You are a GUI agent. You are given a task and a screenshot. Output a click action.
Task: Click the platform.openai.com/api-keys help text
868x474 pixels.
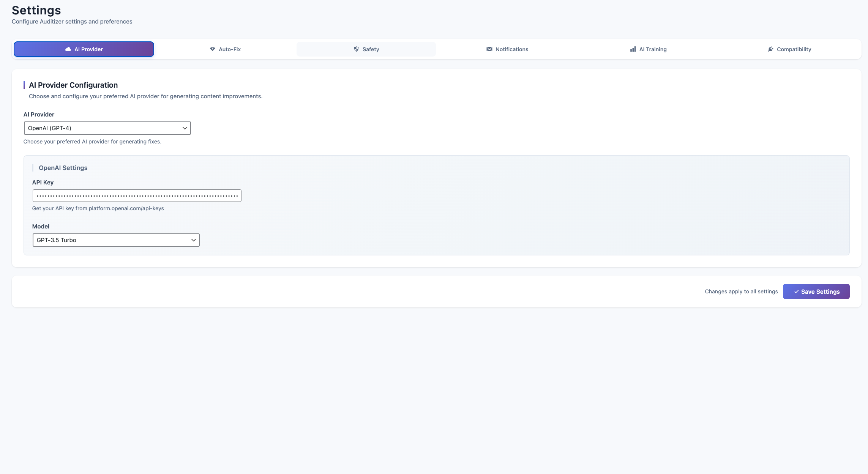click(126, 208)
